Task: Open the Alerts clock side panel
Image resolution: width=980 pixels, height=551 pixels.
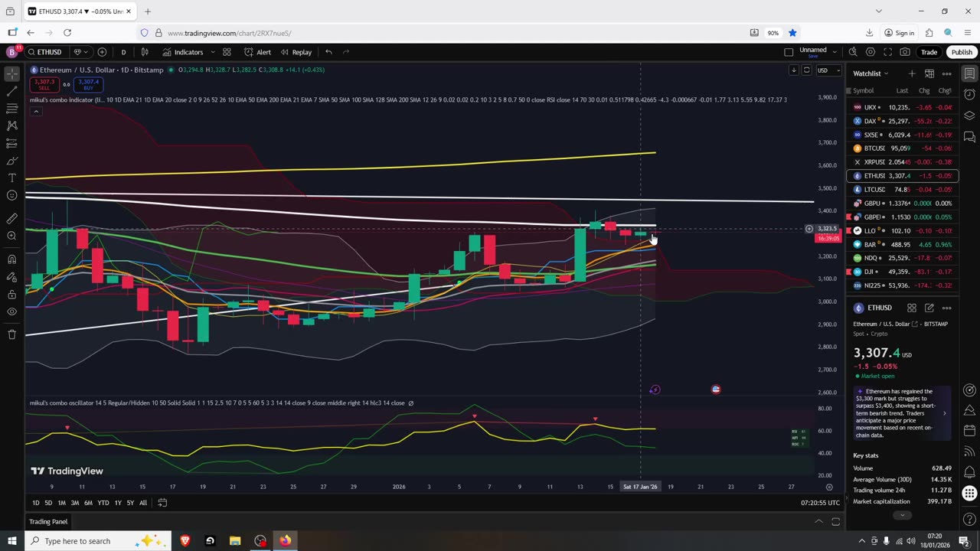Action: pyautogui.click(x=969, y=94)
